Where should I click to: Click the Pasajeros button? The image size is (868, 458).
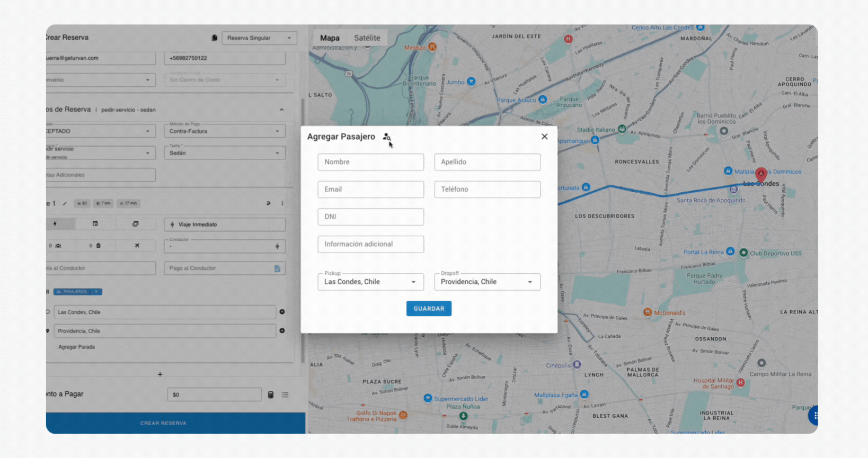point(72,292)
